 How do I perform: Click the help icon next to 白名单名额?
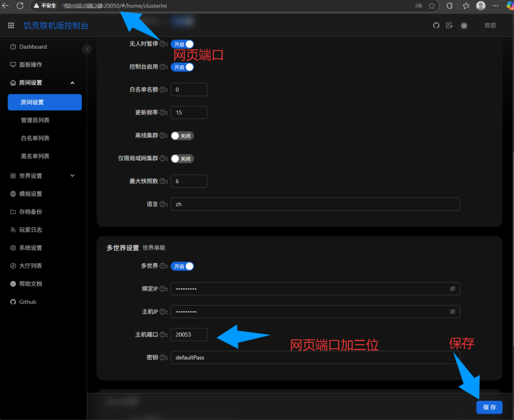tap(163, 90)
